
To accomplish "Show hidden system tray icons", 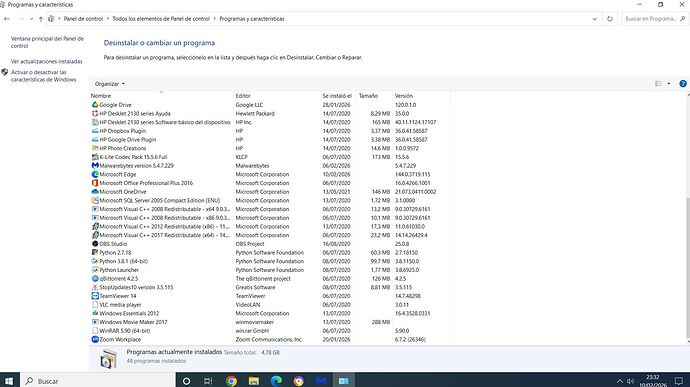I will [x=620, y=381].
